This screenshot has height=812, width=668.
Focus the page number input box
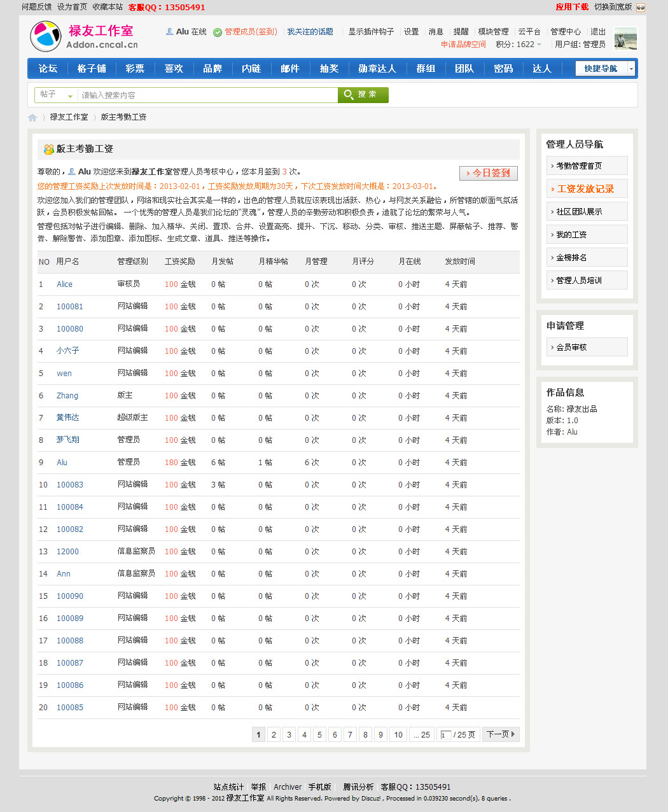coord(446,735)
